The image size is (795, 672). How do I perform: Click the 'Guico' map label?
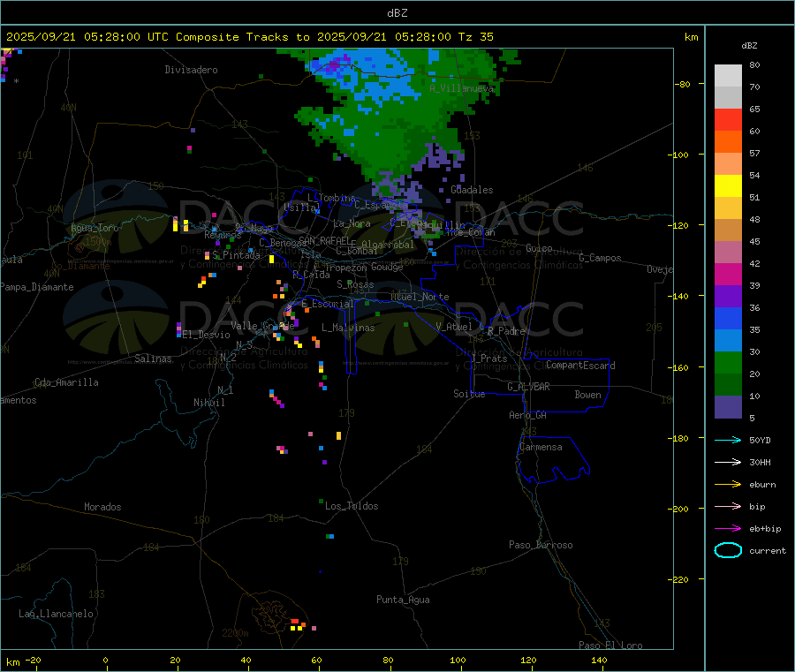539,248
